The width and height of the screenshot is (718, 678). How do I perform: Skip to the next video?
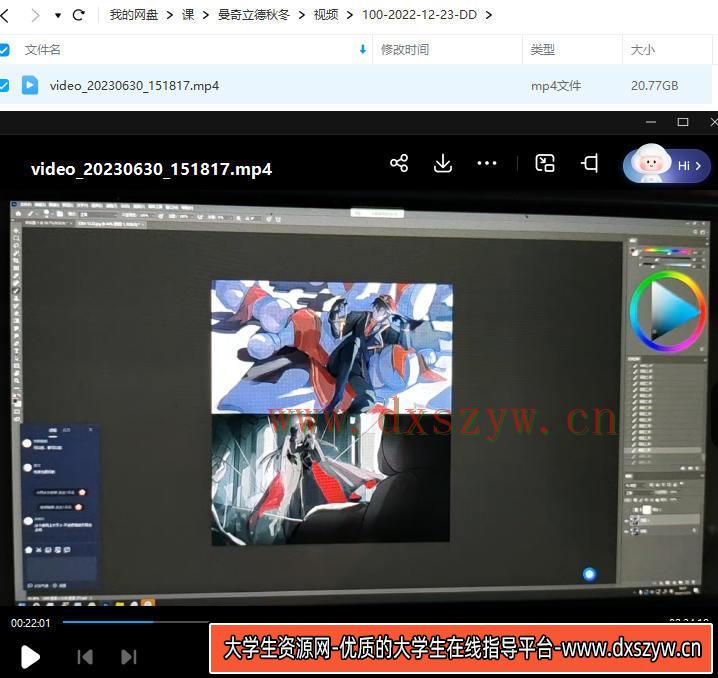(x=129, y=657)
